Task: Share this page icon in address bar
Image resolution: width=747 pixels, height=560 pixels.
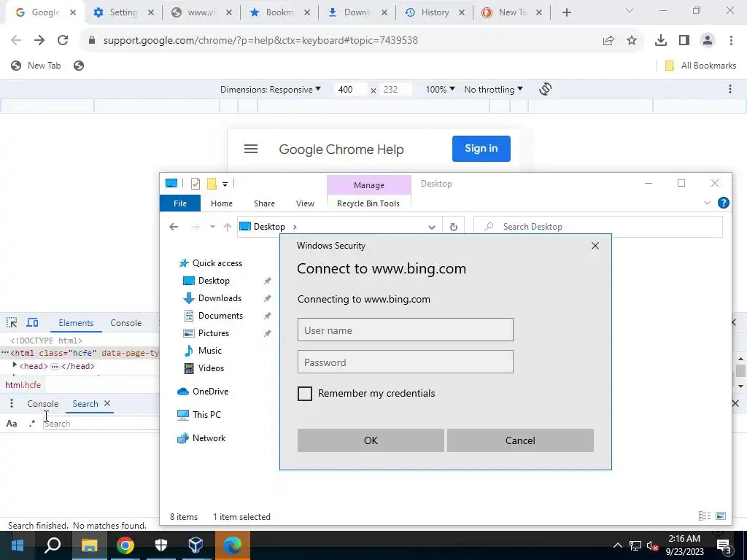Action: [x=608, y=41]
